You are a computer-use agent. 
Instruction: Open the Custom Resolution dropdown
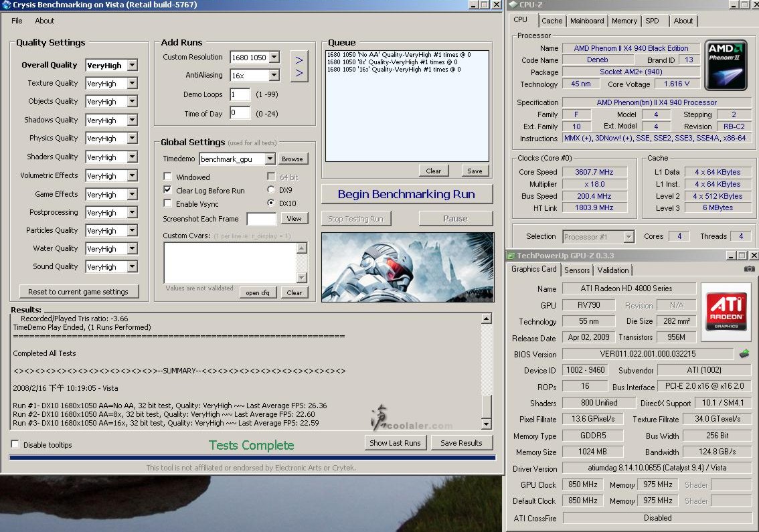(x=274, y=57)
